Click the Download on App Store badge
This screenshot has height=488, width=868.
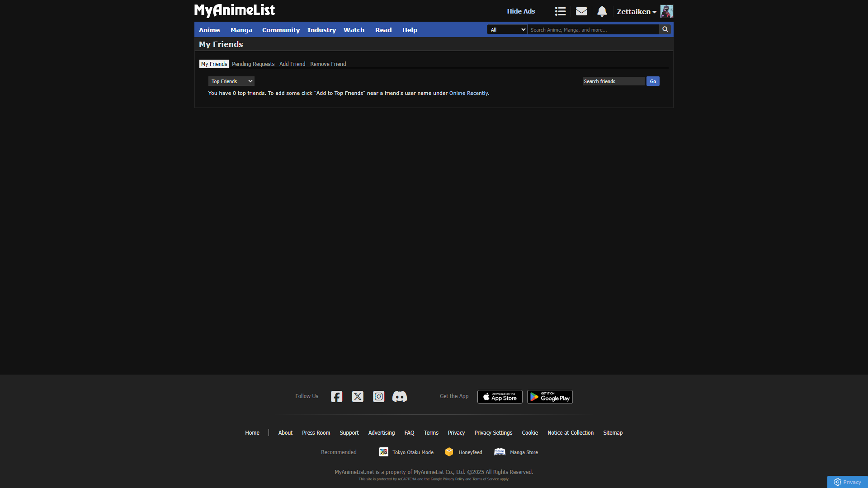(x=500, y=397)
